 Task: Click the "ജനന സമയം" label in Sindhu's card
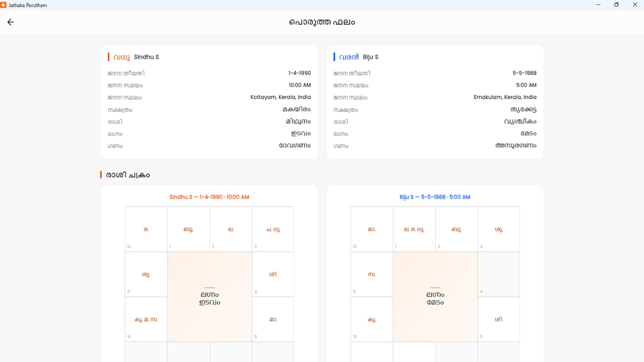[x=125, y=85]
